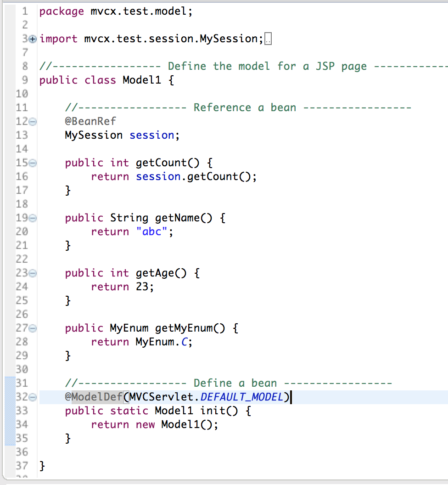Click the closing brace on line 37

[x=42, y=466]
